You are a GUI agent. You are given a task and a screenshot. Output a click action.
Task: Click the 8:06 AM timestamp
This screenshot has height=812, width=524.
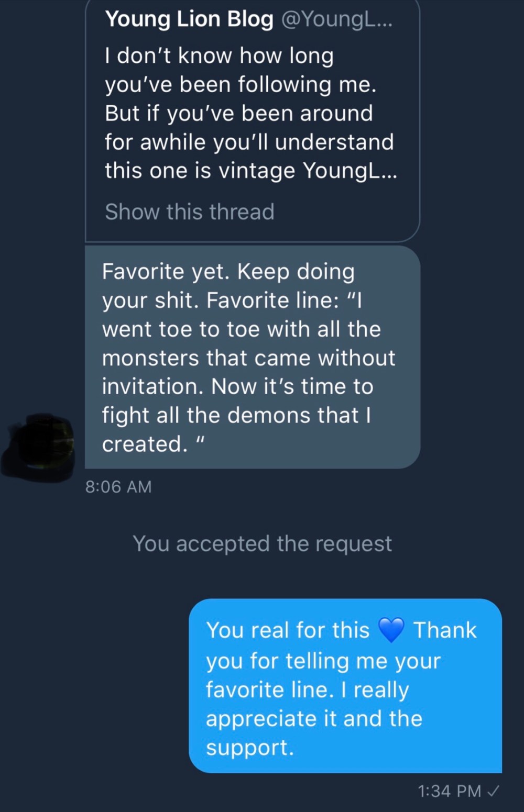(x=118, y=487)
